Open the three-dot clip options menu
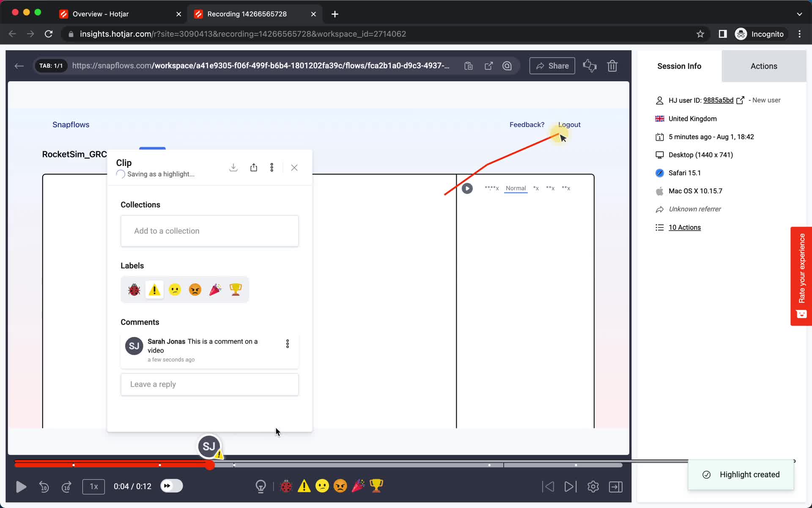 pos(272,168)
